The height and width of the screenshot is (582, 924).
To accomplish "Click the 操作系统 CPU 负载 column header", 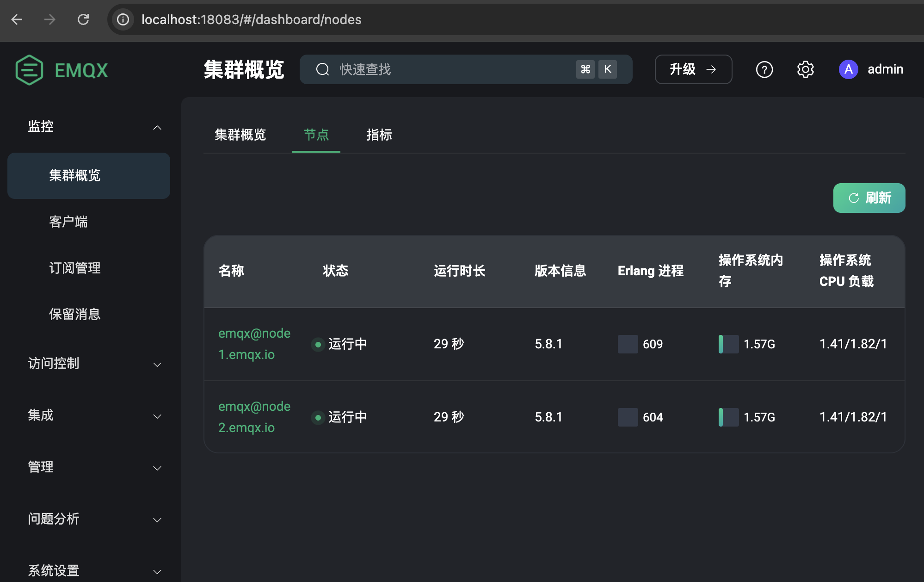I will click(x=847, y=271).
